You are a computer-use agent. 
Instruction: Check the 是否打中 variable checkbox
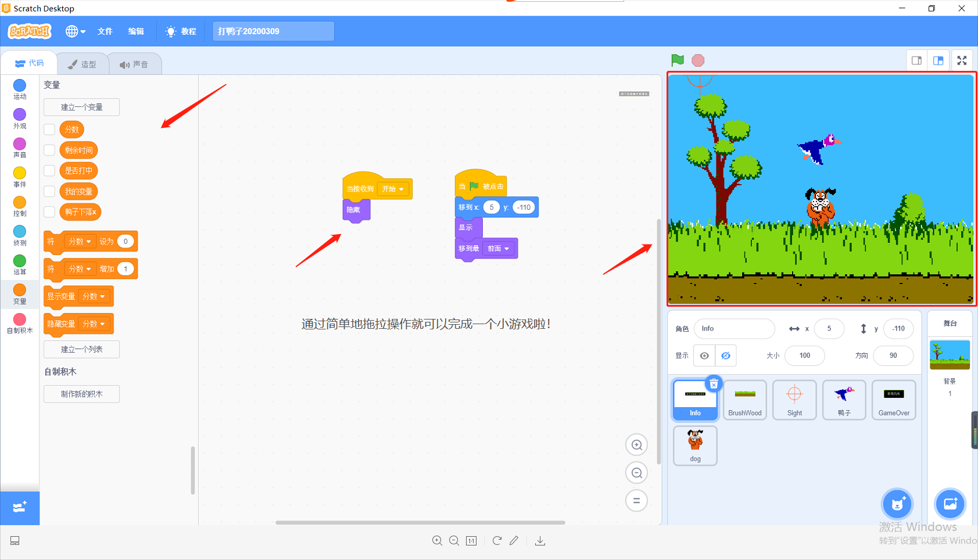click(x=49, y=171)
